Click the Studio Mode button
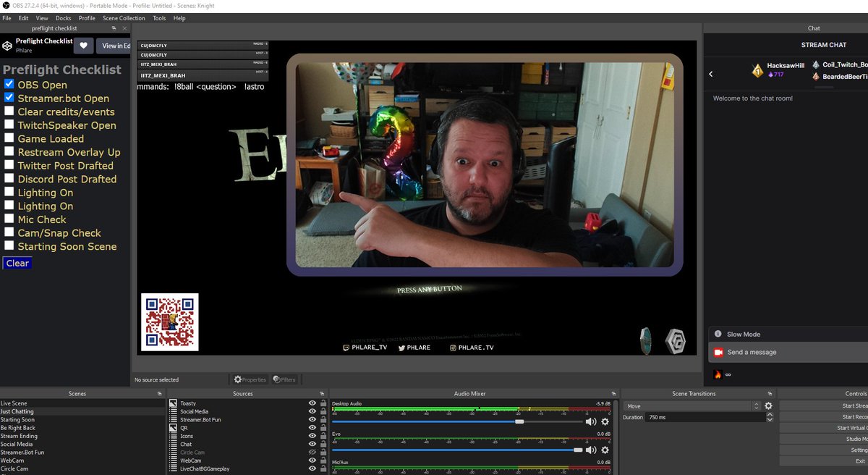The image size is (868, 475). (824, 439)
